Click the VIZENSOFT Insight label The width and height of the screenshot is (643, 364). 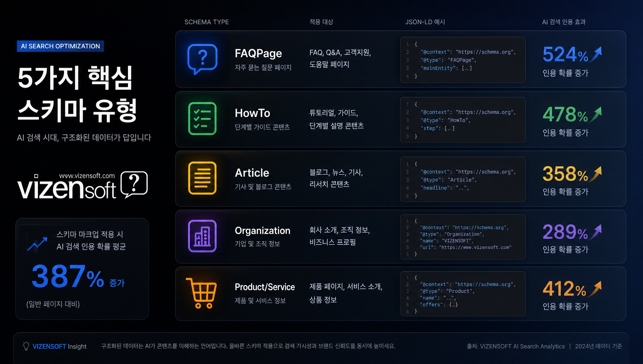pyautogui.click(x=59, y=347)
